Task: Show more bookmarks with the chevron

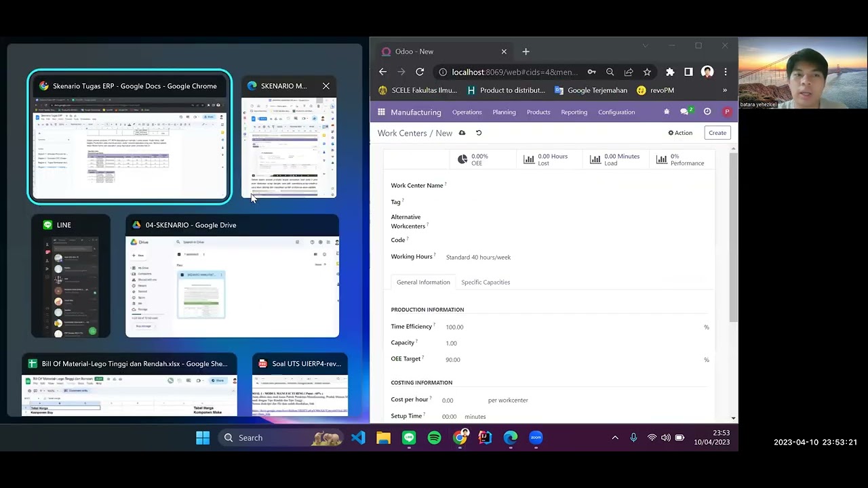Action: pos(725,90)
